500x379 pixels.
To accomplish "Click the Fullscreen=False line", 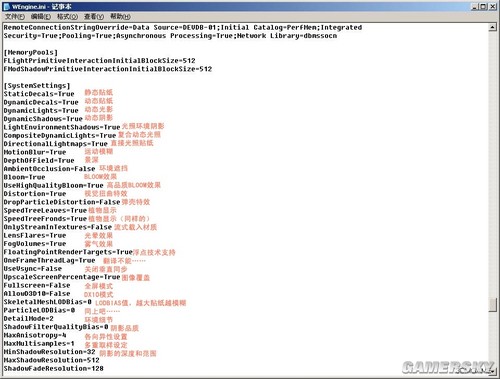I will coord(37,285).
